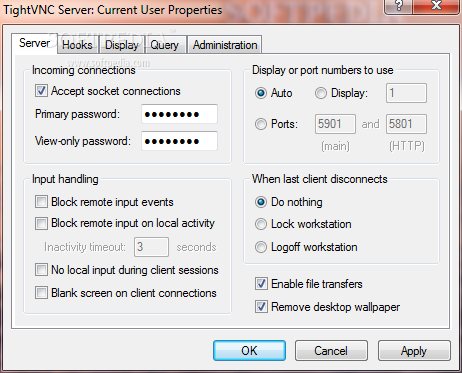Click the View-only password field
This screenshot has width=462, height=373.
click(x=179, y=141)
